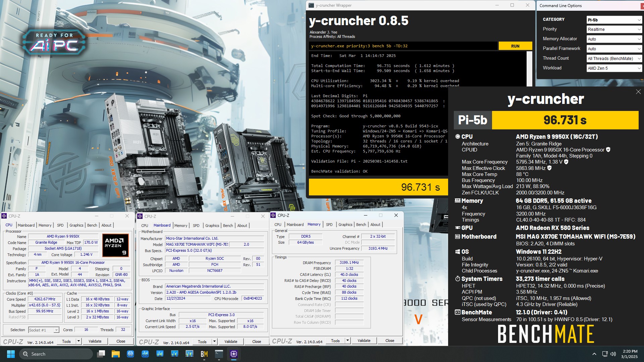Open the taskbar clock showing 2:20 PM
Image resolution: width=644 pixels, height=362 pixels.
click(x=629, y=354)
